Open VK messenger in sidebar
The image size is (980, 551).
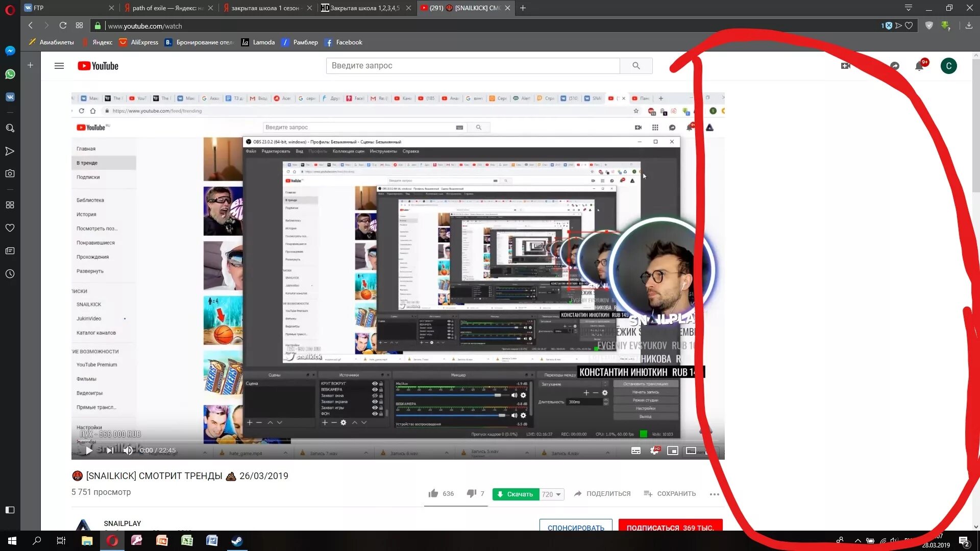pyautogui.click(x=10, y=97)
